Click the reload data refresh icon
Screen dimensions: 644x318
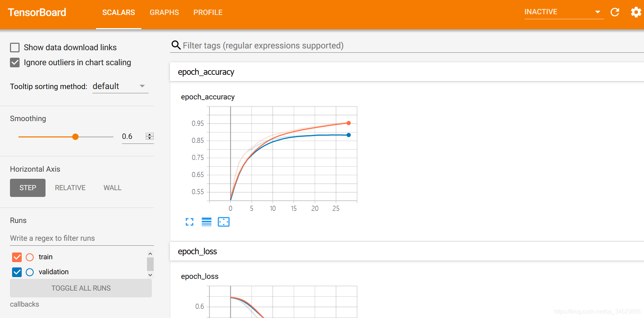615,12
